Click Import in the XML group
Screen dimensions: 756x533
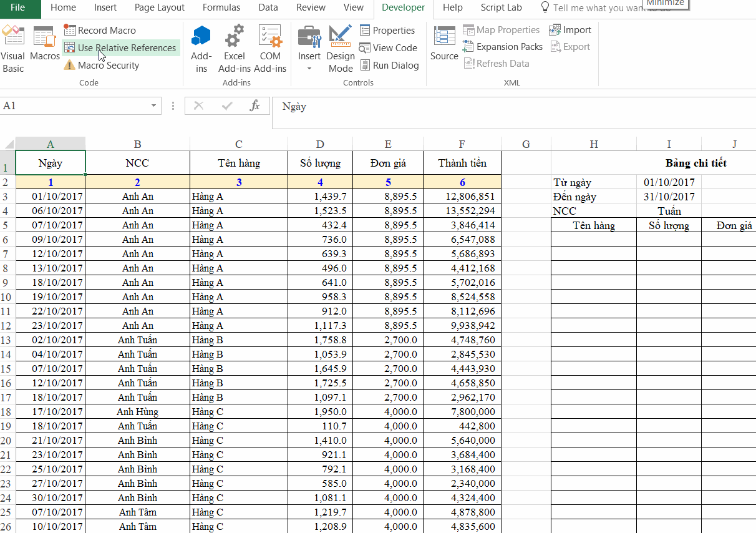tap(571, 30)
